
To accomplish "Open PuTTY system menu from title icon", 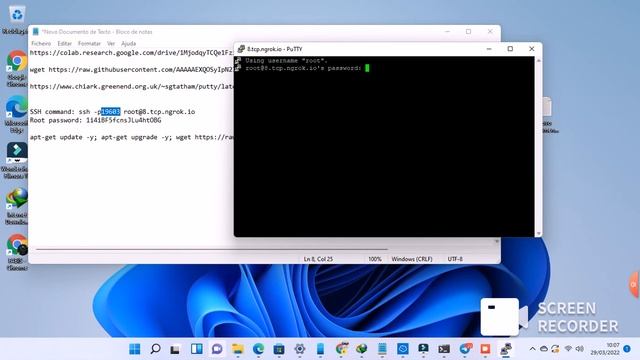I will point(241,49).
